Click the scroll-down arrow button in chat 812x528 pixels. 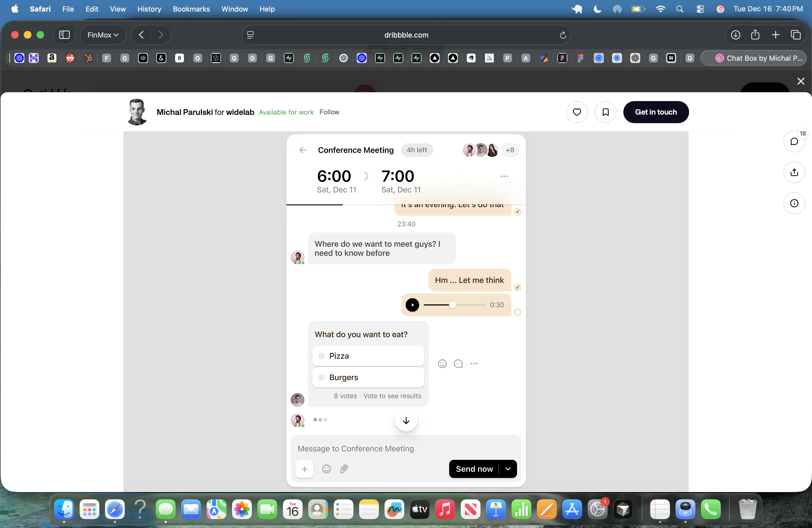(x=406, y=421)
